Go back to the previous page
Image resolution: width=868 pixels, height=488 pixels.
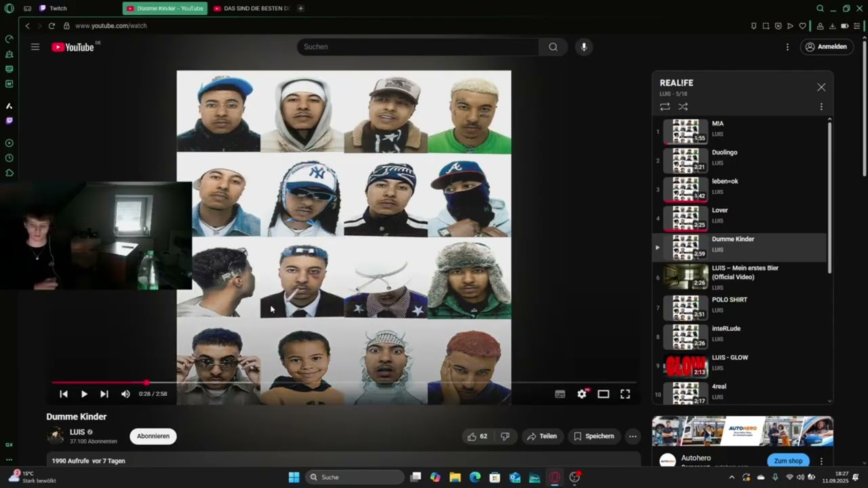27,26
